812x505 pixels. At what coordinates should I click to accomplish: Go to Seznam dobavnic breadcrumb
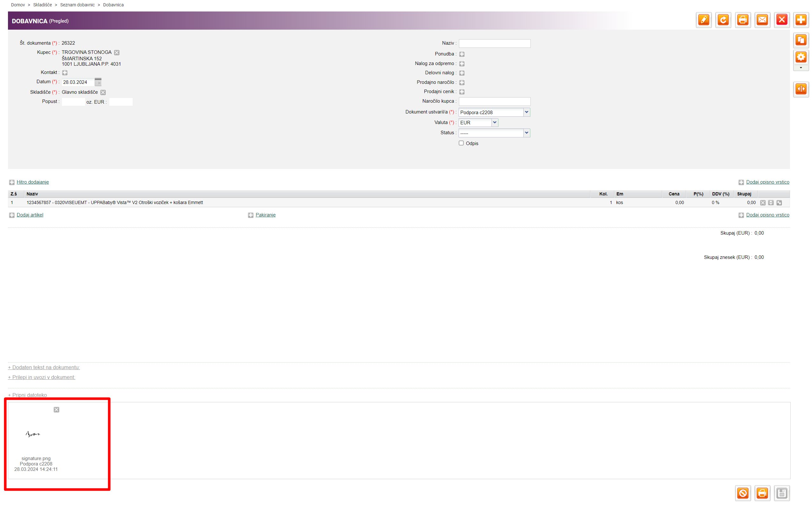78,5
